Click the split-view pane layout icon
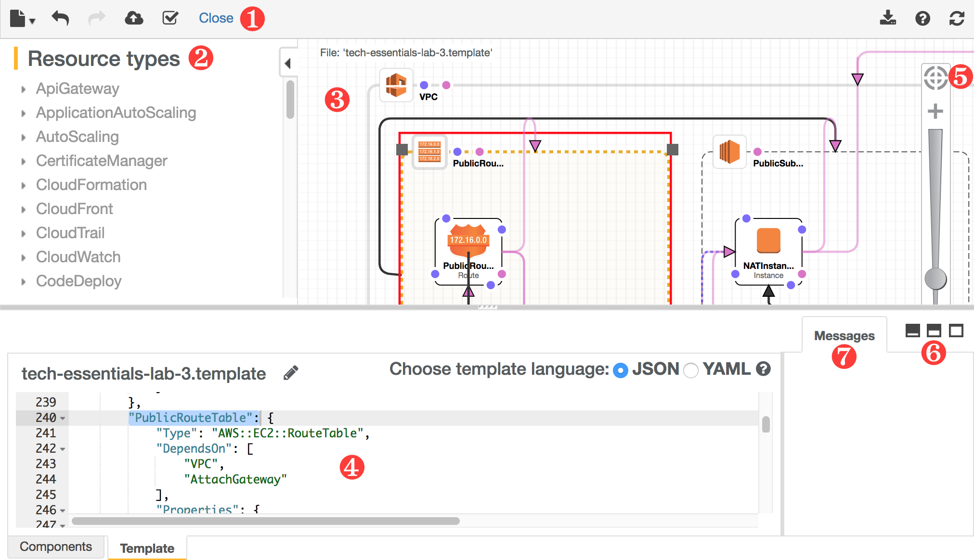 (934, 331)
